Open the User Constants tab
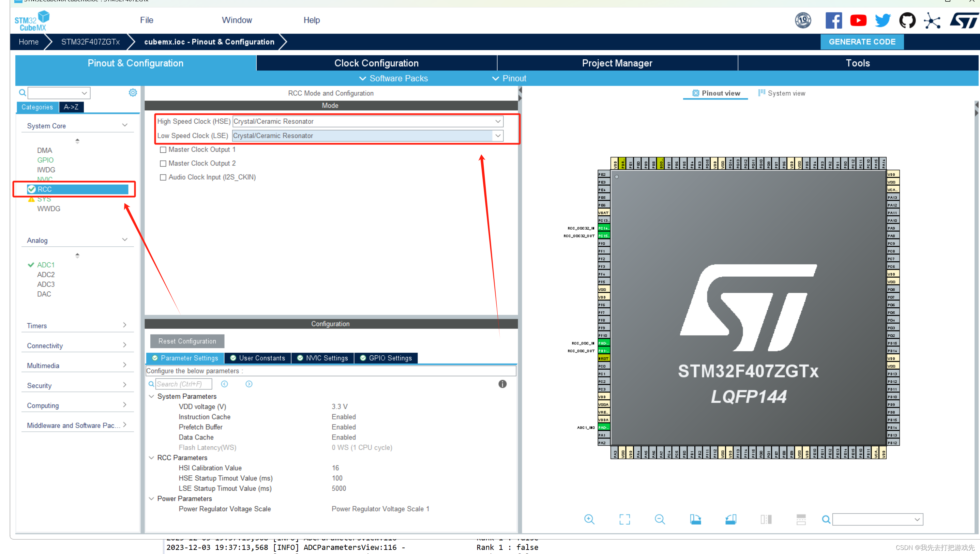980x554 pixels. pos(258,358)
